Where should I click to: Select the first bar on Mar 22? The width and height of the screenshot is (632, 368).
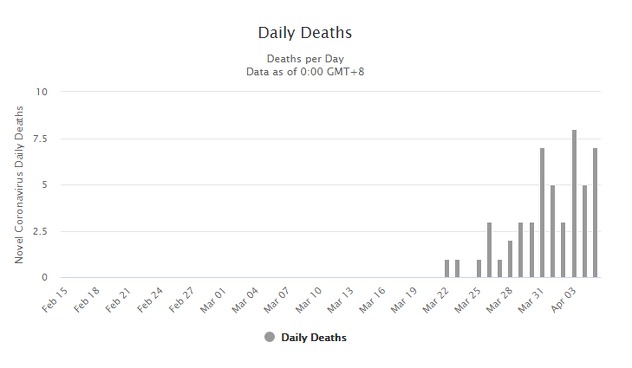(x=447, y=268)
